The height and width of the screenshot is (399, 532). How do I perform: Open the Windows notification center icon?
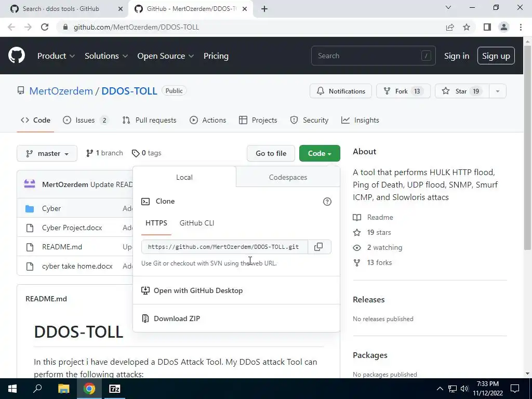[x=515, y=389]
